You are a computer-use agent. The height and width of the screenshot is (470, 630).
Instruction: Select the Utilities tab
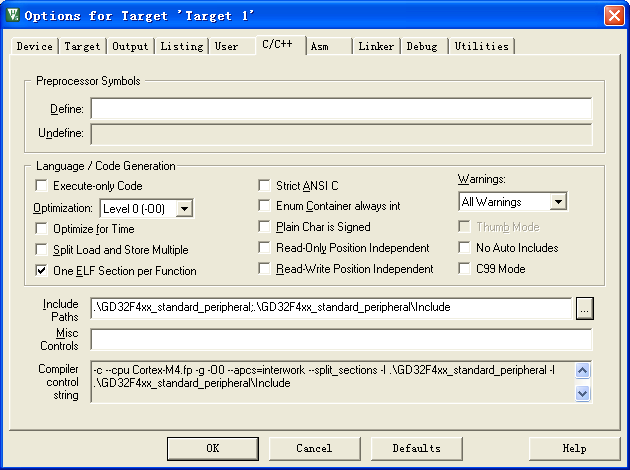pos(481,47)
